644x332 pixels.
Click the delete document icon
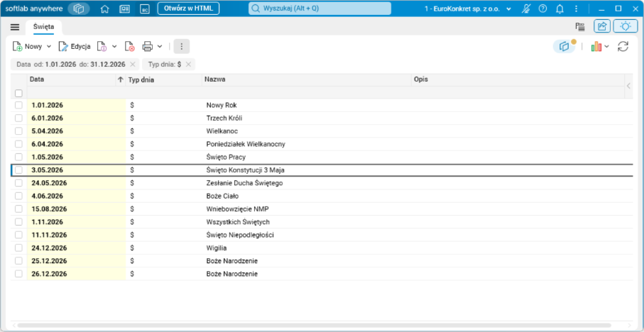point(129,46)
